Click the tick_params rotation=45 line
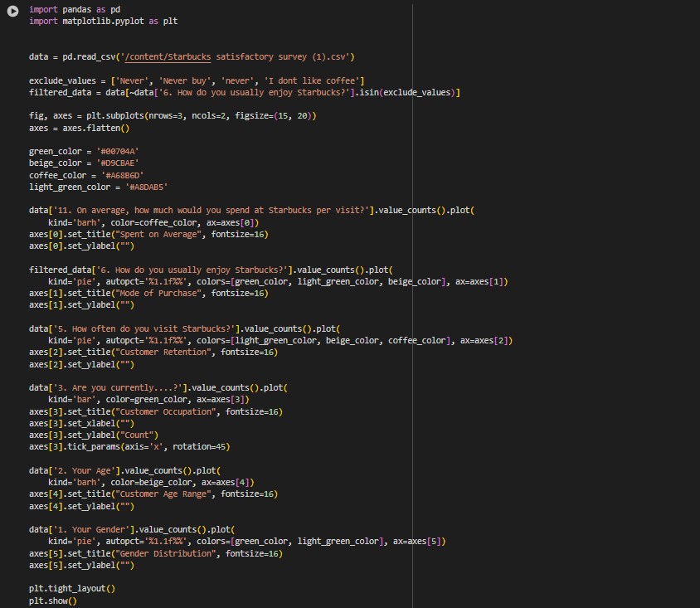The width and height of the screenshot is (700, 608). click(129, 447)
